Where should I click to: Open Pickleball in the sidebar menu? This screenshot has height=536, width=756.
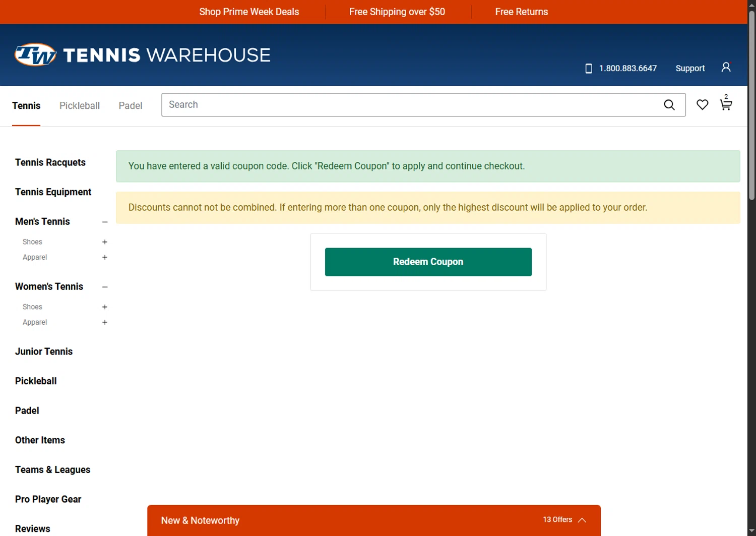(36, 381)
